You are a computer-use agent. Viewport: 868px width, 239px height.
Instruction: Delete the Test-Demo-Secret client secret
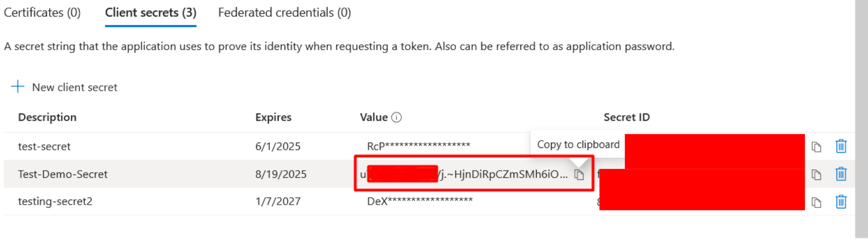click(x=840, y=174)
